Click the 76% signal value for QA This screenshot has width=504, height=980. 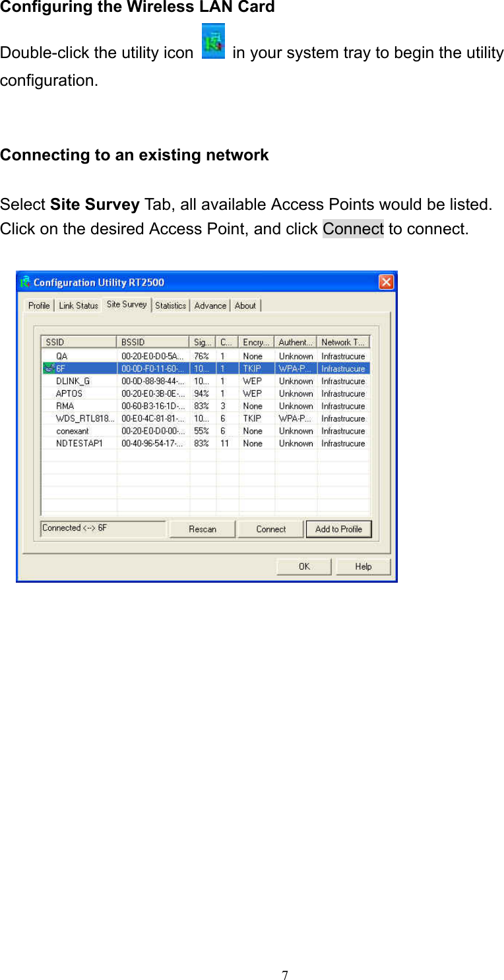(201, 356)
